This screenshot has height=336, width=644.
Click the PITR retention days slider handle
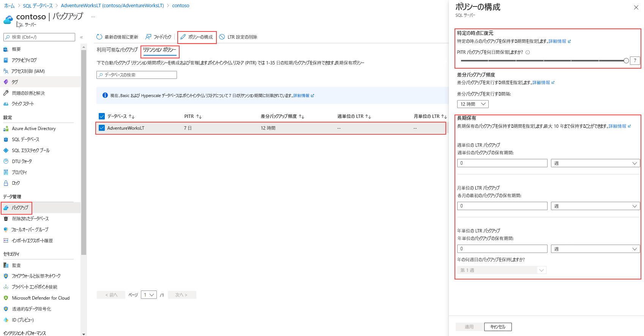pos(626,61)
